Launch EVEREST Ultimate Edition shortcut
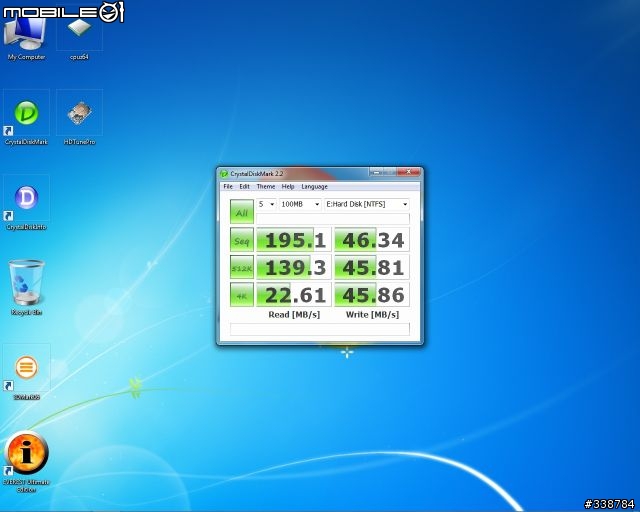Viewport: 640px width, 512px height. coord(26,461)
